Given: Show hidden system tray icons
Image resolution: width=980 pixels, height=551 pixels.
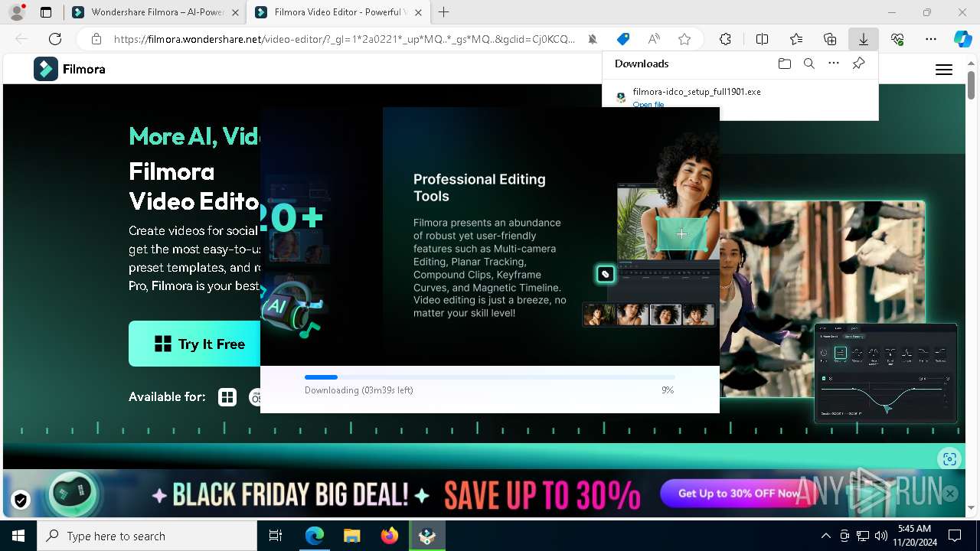Looking at the screenshot, I should pyautogui.click(x=825, y=536).
